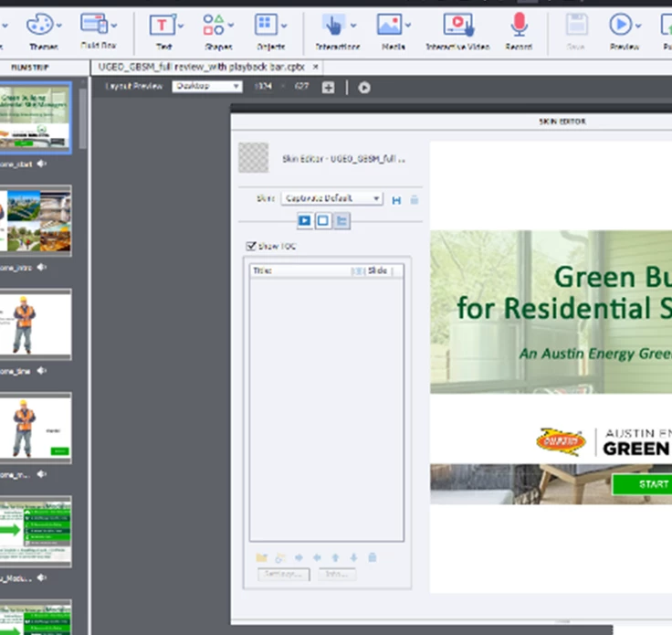Expand the Objects dropdown arrow
Image resolution: width=672 pixels, height=635 pixels.
point(284,26)
